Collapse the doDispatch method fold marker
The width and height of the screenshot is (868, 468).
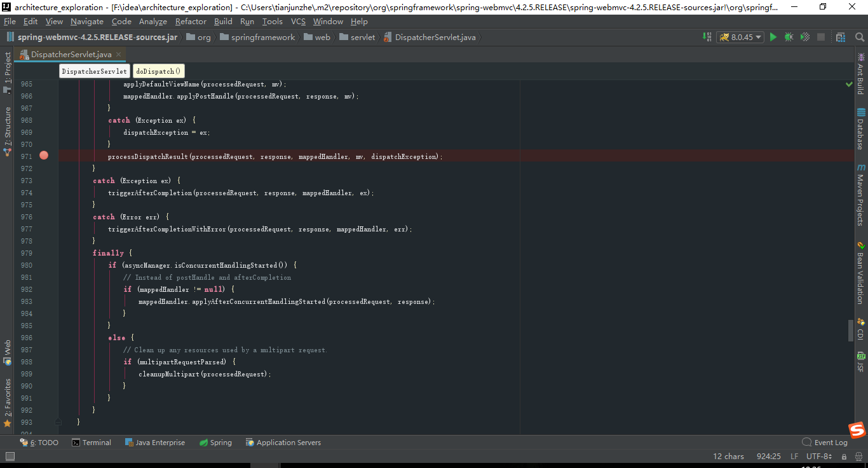coord(58,422)
